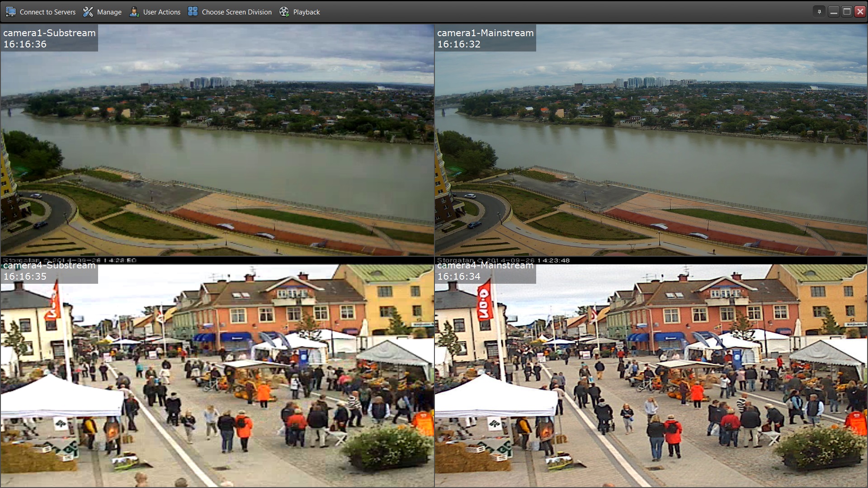Click the 16:16:35 timestamp

(x=25, y=277)
